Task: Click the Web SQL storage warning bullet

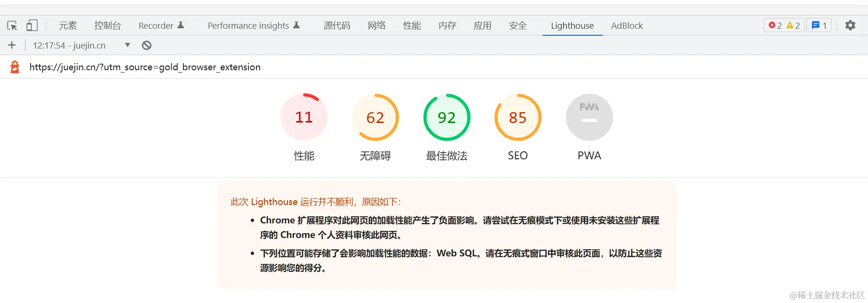Action: click(x=461, y=261)
